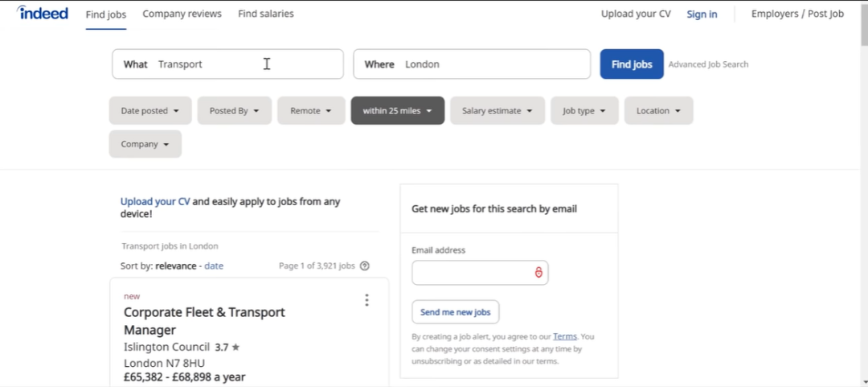Screen dimensions: 868x387
Task: Click Send me new jobs
Action: (x=455, y=312)
